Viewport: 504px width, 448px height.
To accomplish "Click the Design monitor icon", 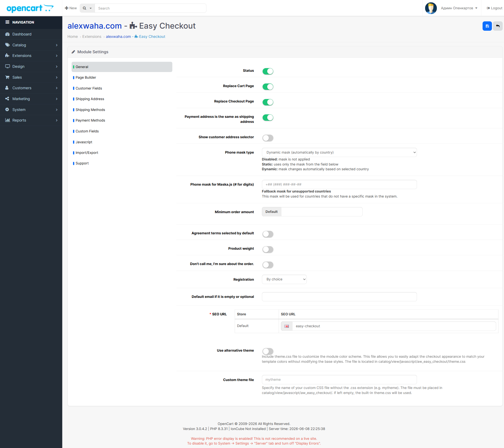I will click(7, 66).
